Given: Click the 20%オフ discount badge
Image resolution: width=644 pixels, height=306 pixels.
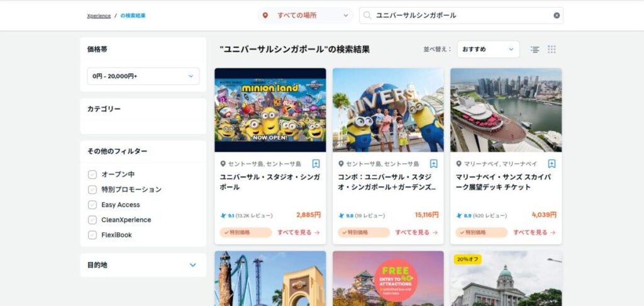Looking at the screenshot, I should click(467, 259).
